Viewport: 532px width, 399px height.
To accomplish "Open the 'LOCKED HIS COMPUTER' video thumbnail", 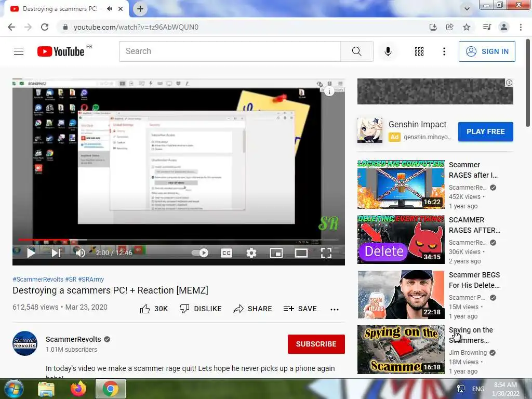I will pyautogui.click(x=401, y=184).
